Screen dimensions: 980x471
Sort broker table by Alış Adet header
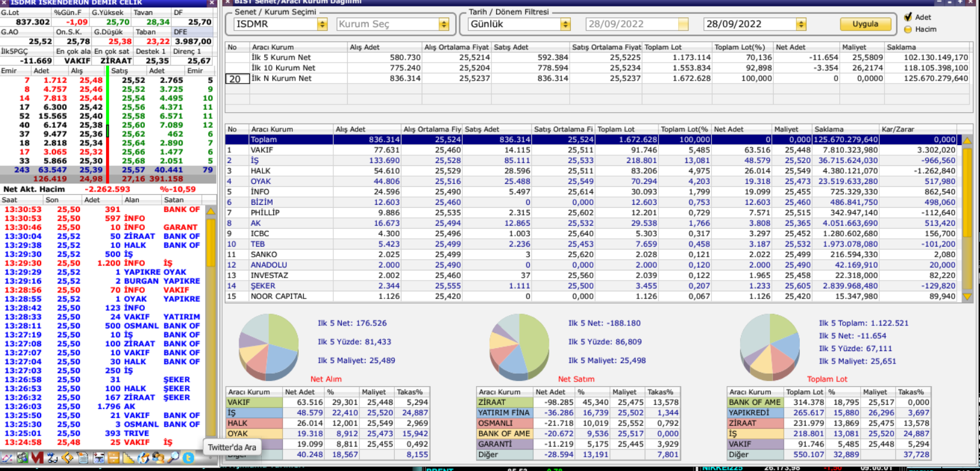[367, 129]
